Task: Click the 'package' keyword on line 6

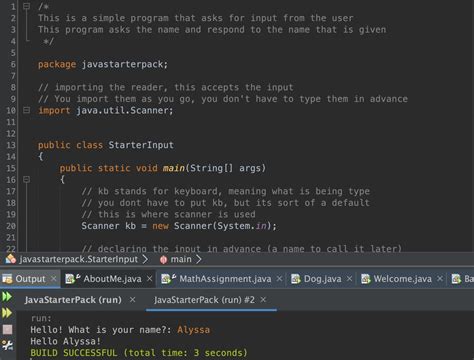Action: 57,64
